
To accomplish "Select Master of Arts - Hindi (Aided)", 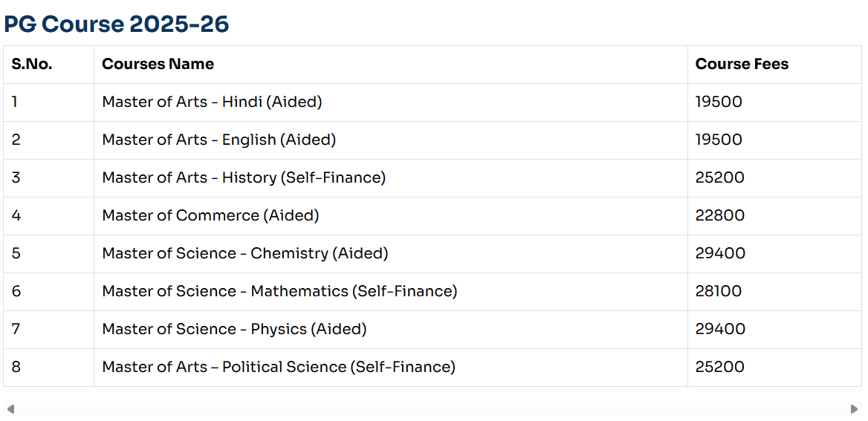I will 212,102.
